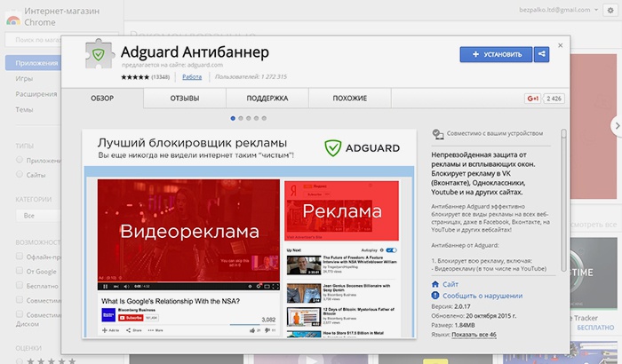Select Приложения in store sidebar

[x=34, y=63]
